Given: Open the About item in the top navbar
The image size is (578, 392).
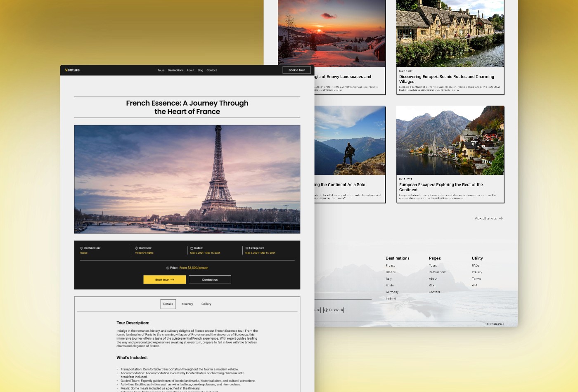Looking at the screenshot, I should [x=190, y=70].
